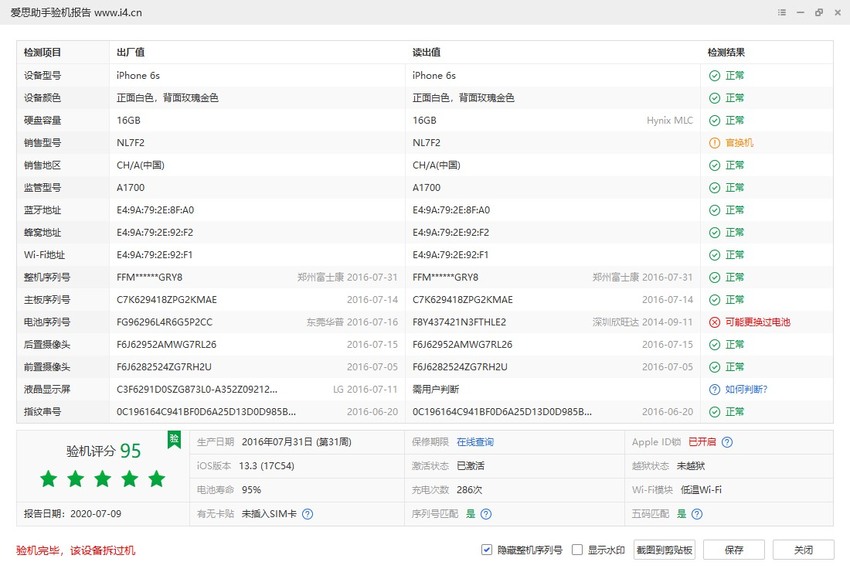Click the green check icon in 蓝牙地址 row

coord(714,210)
